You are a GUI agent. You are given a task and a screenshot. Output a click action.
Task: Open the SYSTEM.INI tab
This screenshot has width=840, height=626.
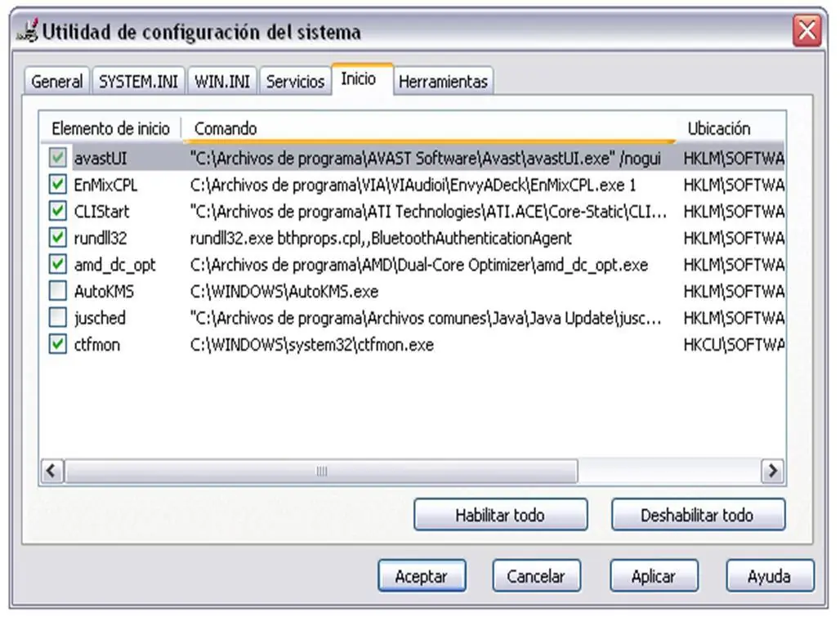139,82
